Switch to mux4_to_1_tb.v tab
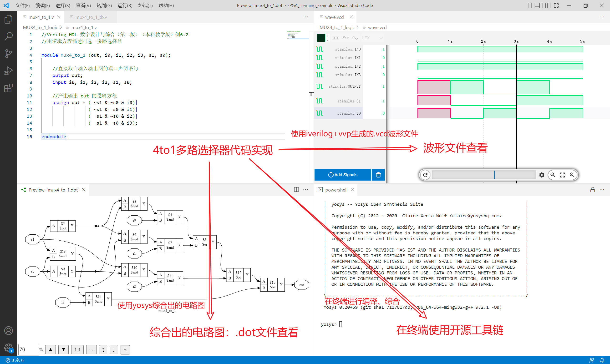The height and width of the screenshot is (364, 610). pos(91,17)
